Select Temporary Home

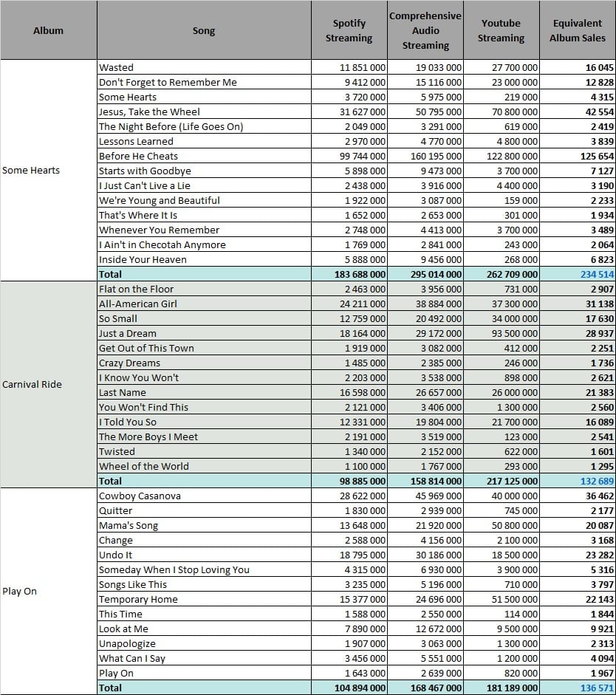click(204, 599)
